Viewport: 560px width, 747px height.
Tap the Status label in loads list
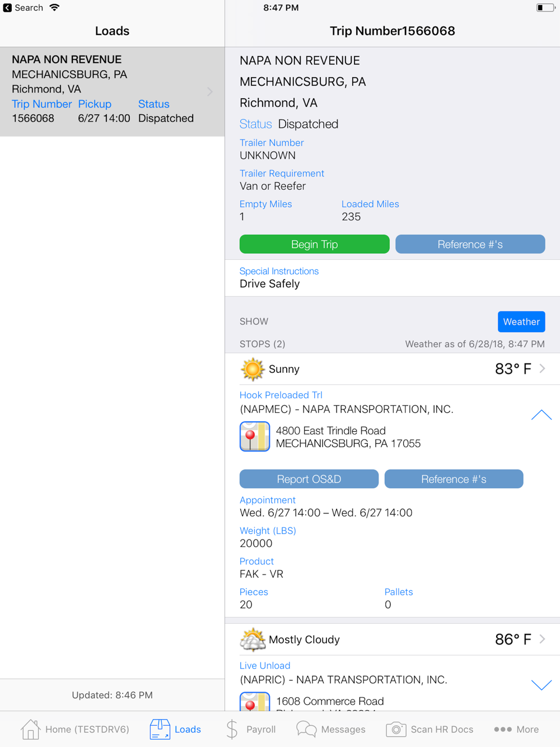pos(154,104)
